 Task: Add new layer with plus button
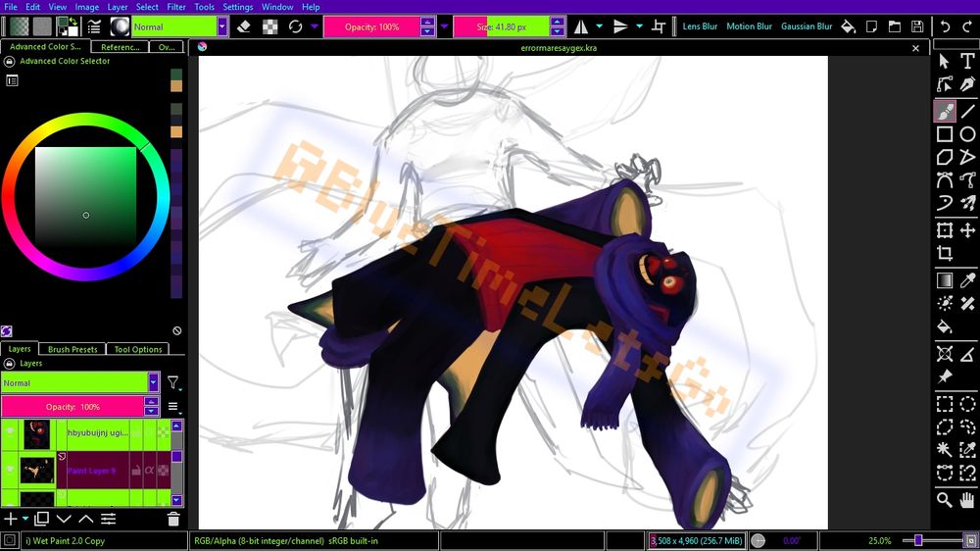click(x=10, y=519)
